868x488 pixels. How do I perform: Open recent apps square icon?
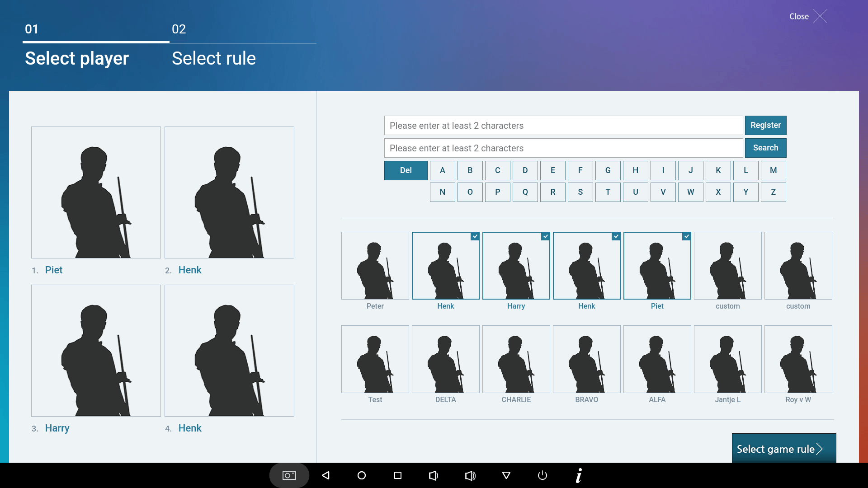coord(398,475)
